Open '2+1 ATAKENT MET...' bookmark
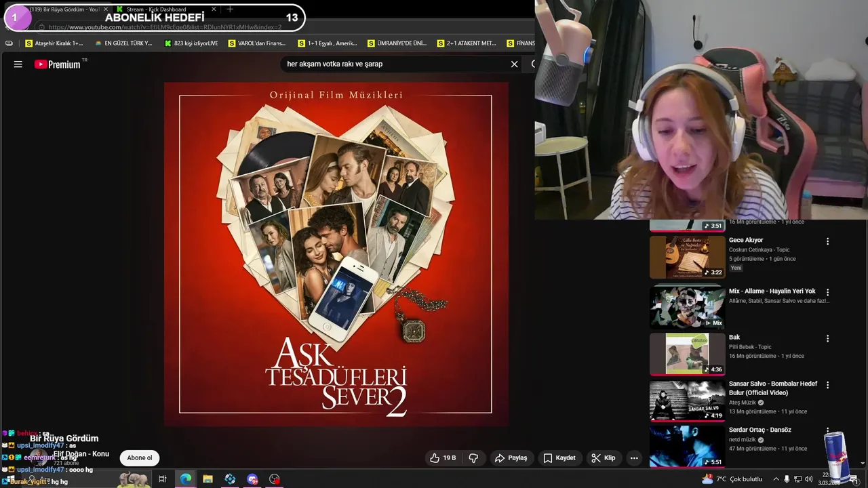Screen dimensions: 868x488 (467, 43)
